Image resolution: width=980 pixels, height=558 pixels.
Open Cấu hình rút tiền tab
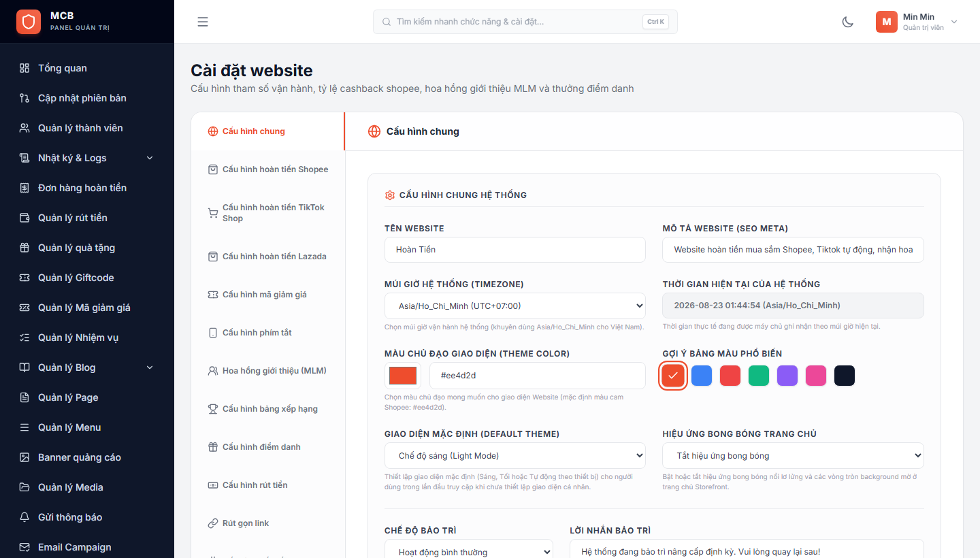pos(268,485)
